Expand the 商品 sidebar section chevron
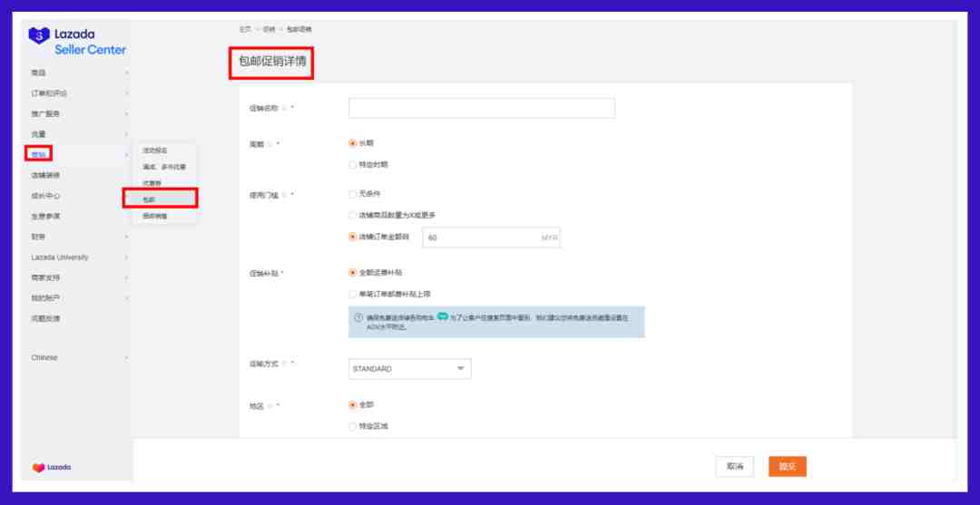The image size is (980, 505). tap(126, 73)
